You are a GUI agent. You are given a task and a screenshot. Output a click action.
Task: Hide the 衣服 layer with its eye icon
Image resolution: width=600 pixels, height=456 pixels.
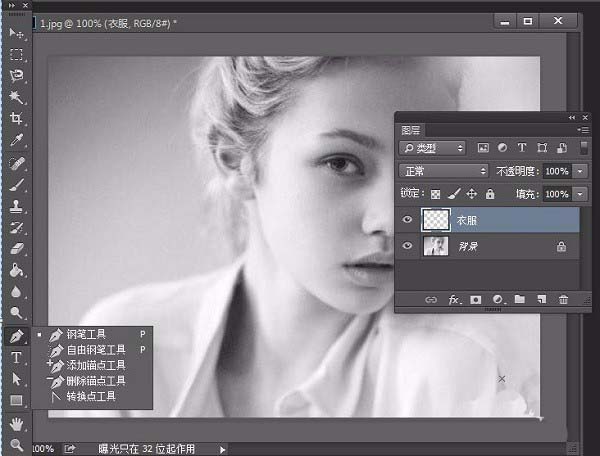[407, 219]
